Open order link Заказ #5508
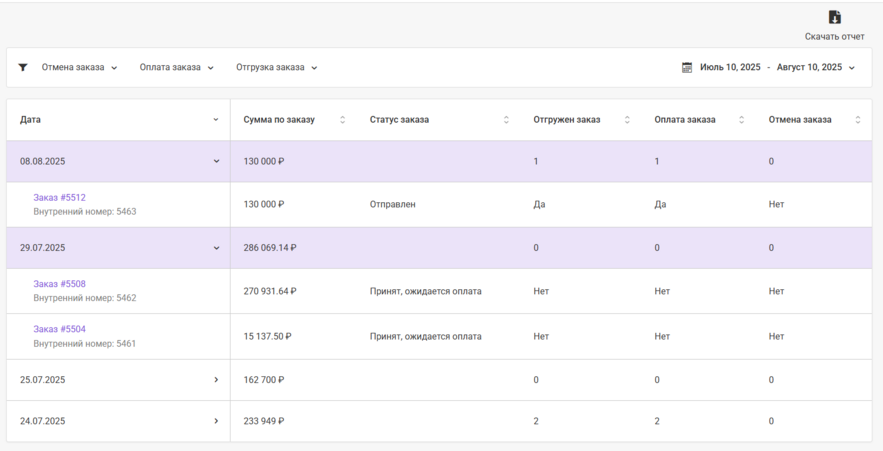Viewport: 883px width, 451px height. point(59,284)
